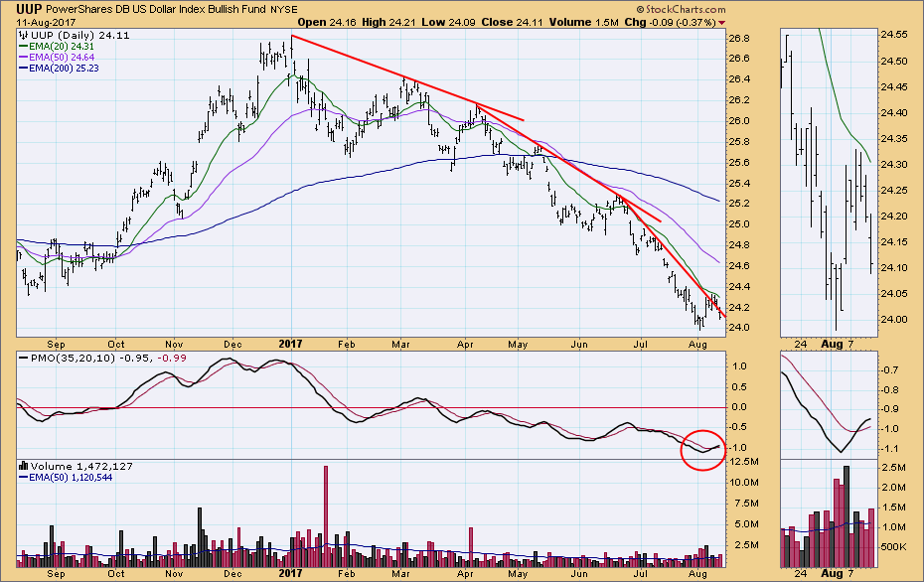The height and width of the screenshot is (582, 924).
Task: Click the Low 24.09 value
Action: point(448,23)
